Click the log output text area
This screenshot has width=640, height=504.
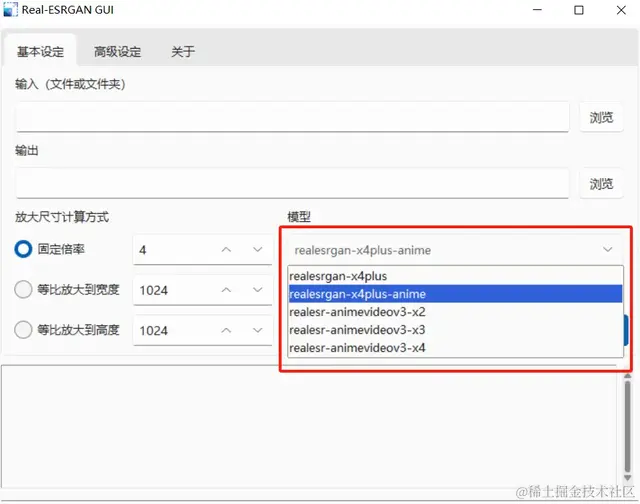(x=309, y=426)
